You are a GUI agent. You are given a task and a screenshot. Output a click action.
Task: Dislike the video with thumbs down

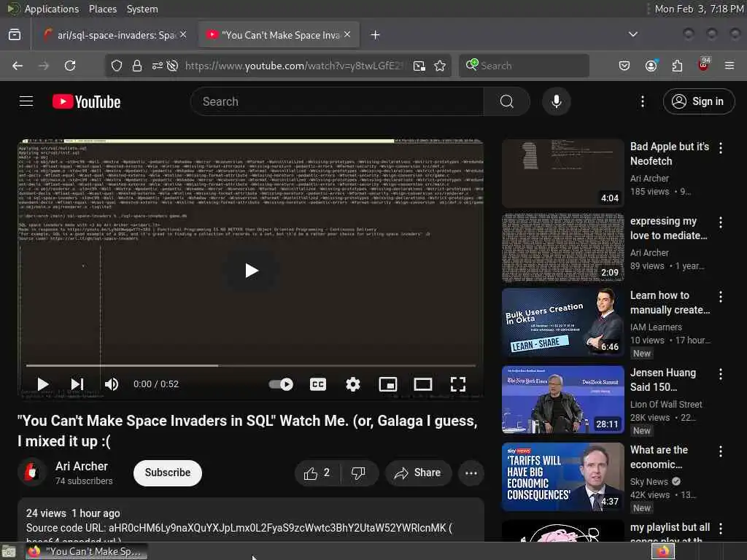(358, 472)
